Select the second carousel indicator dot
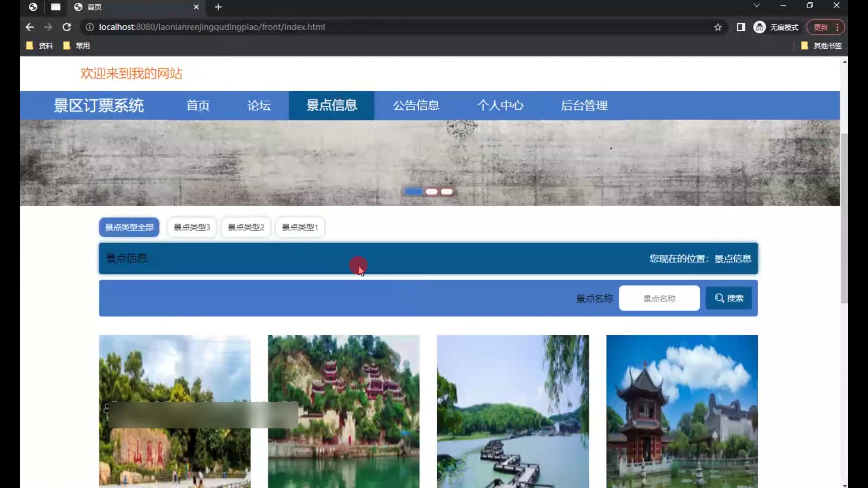Screen dimensions: 868x488 point(431,192)
